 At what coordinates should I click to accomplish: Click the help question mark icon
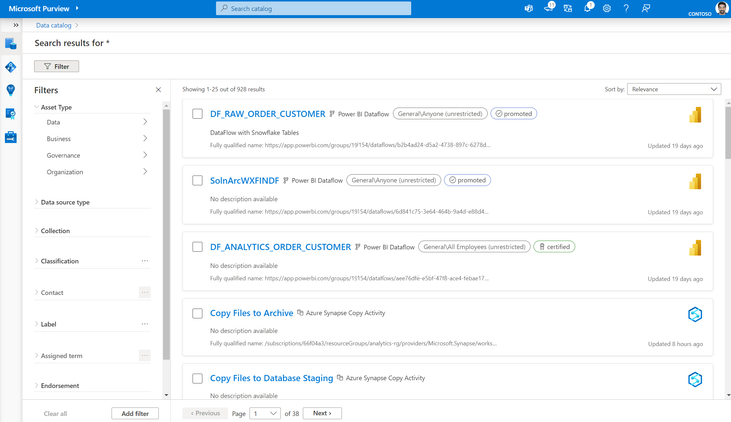coord(626,8)
